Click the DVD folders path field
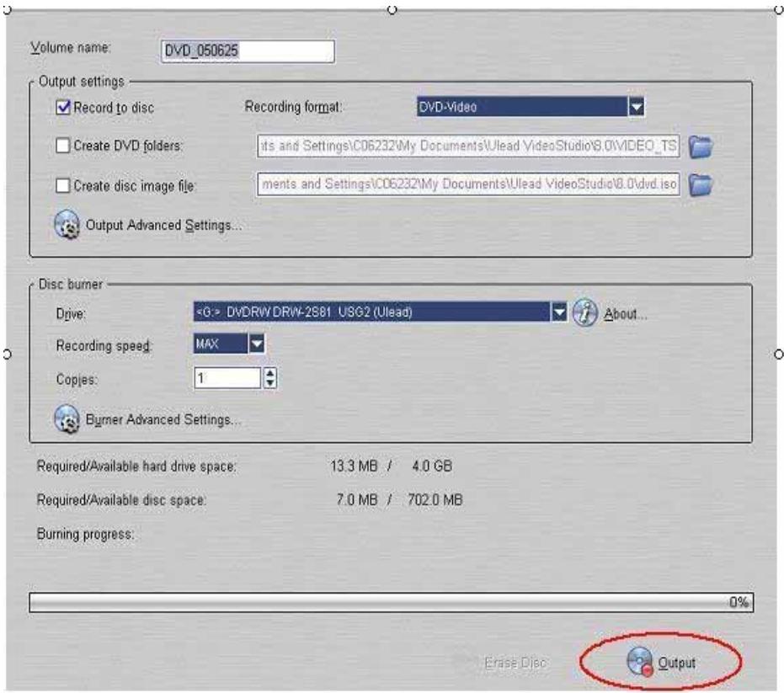Image resolution: width=784 pixels, height=693 pixels. click(x=468, y=146)
